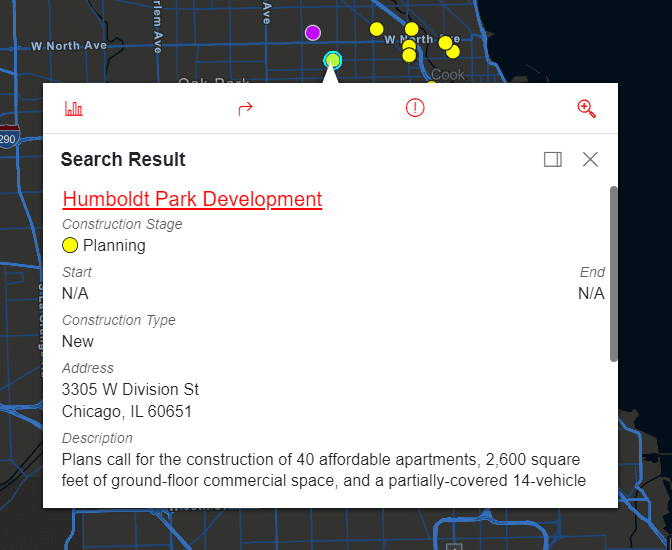
Task: Click the circled exclamation alert icon
Action: [x=415, y=109]
